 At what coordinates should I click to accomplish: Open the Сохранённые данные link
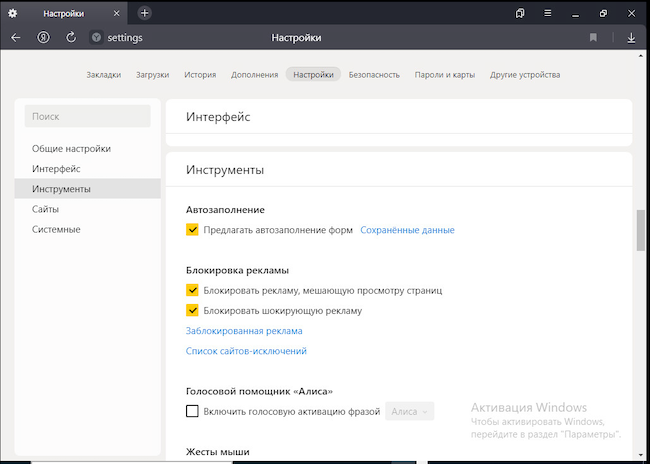[407, 230]
